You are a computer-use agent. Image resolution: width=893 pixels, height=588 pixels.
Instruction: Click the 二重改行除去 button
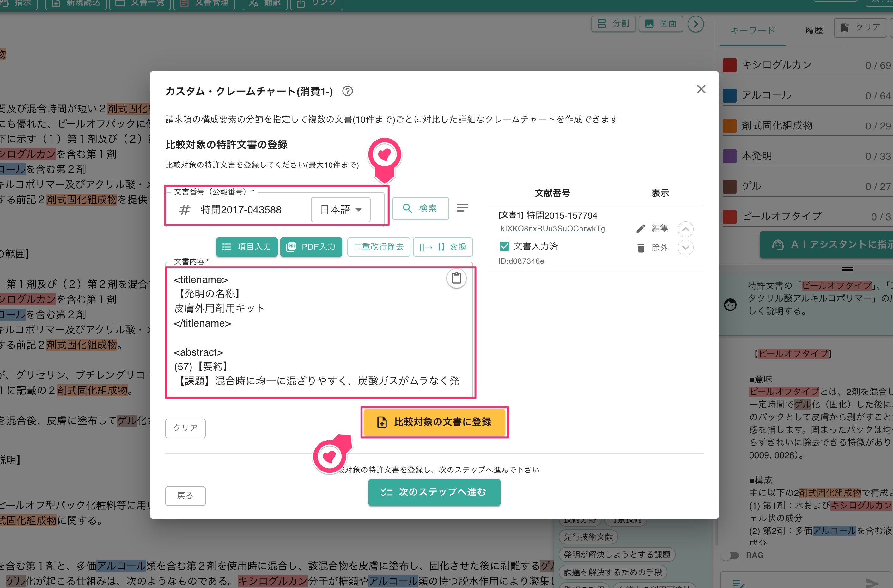(x=378, y=247)
